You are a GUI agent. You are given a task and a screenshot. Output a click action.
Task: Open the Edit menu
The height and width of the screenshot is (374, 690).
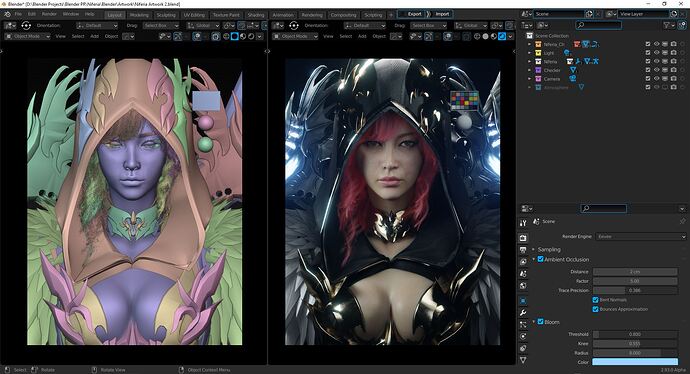point(32,14)
